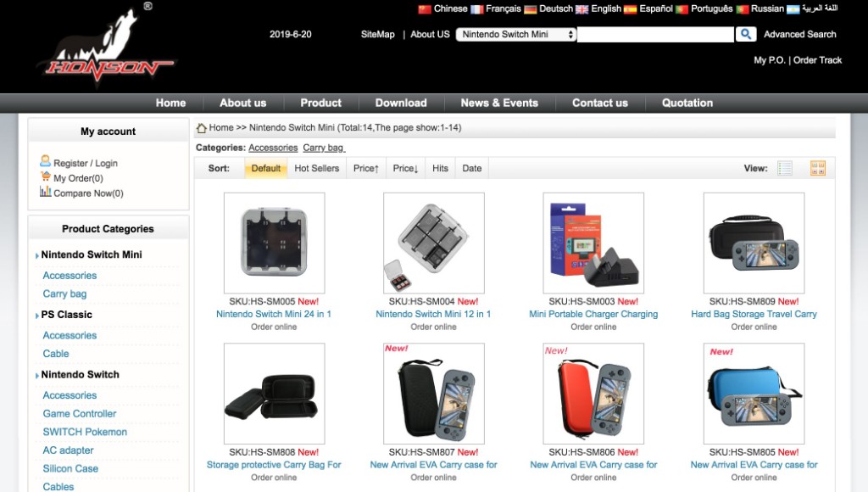Open the Download menu item
The width and height of the screenshot is (868, 492).
click(x=401, y=103)
